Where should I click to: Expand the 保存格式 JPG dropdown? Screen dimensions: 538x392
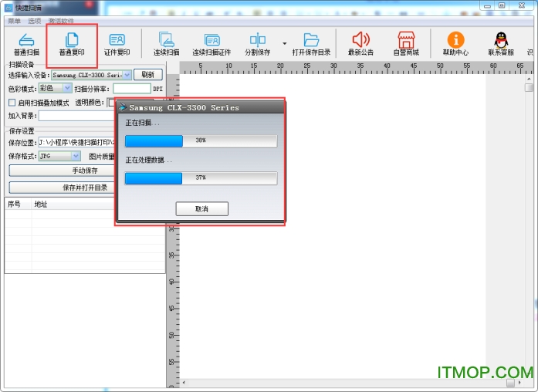point(76,156)
